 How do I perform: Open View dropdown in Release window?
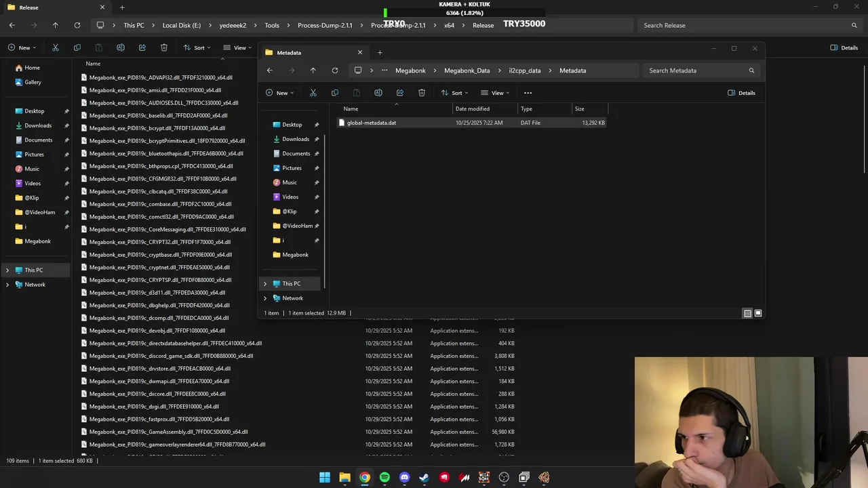tap(239, 47)
